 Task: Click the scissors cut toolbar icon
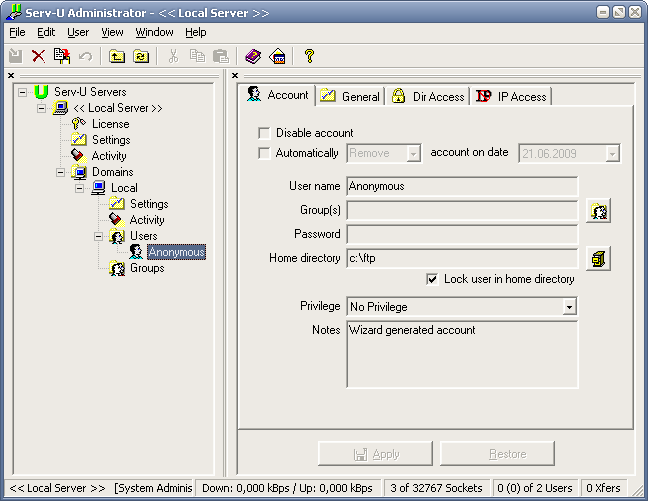[173, 56]
